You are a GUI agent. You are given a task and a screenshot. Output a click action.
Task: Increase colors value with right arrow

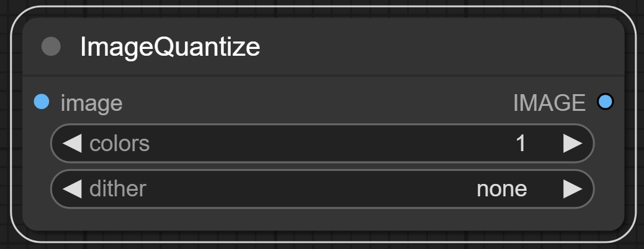(572, 144)
